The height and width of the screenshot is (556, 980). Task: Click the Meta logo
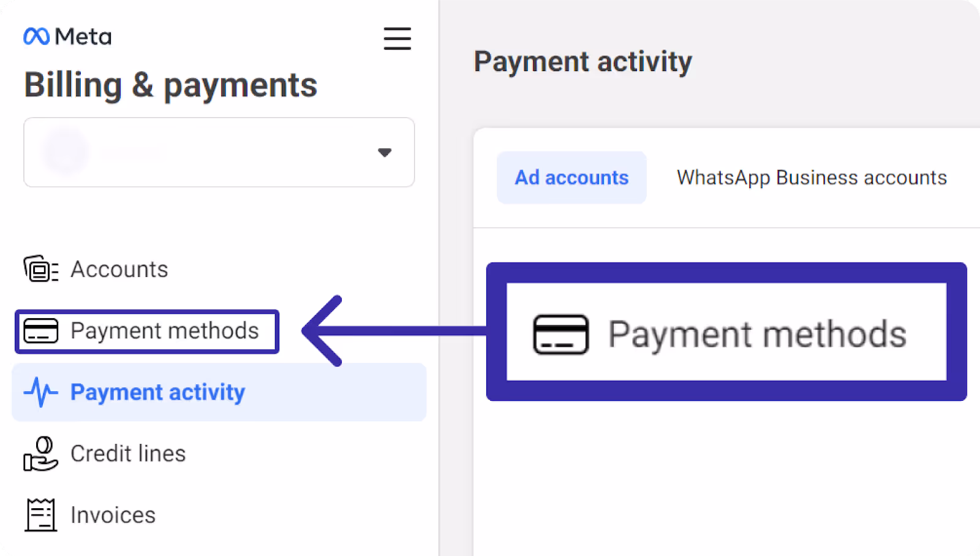pos(67,36)
